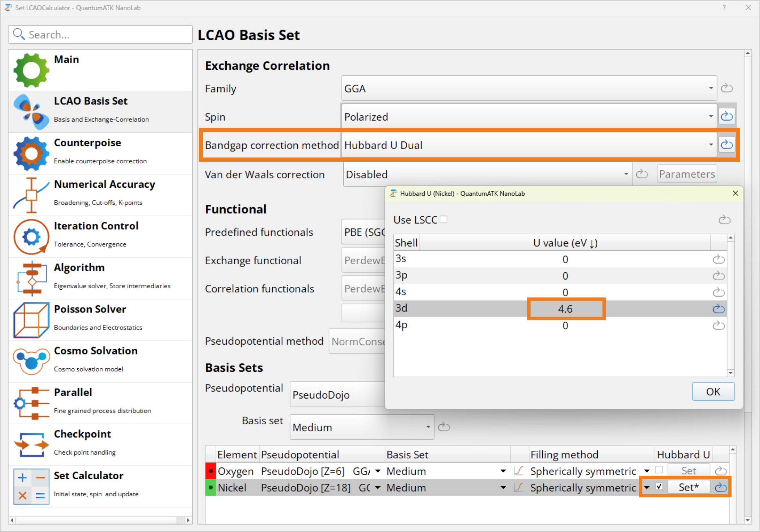Open the Van der Waals correction dropdown

pyautogui.click(x=487, y=174)
